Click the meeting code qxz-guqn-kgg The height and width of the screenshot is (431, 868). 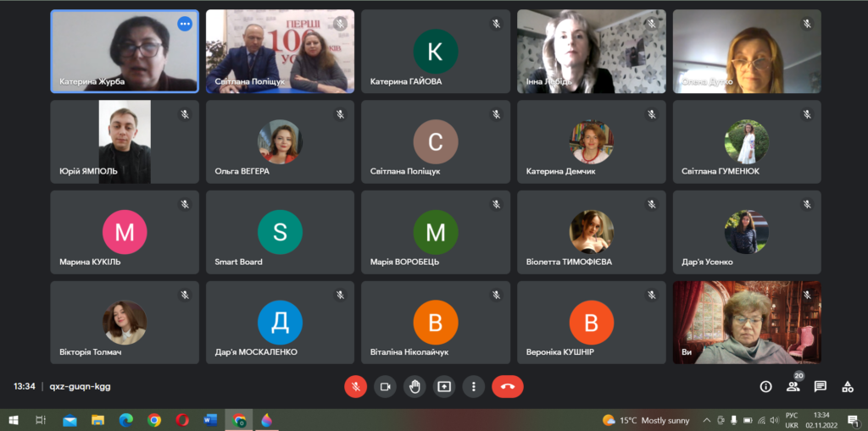point(81,386)
